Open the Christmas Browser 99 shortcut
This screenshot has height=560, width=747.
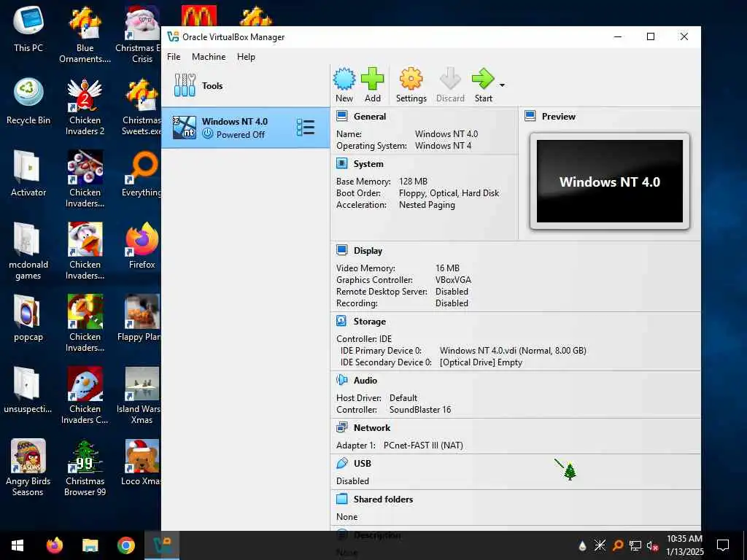point(85,467)
